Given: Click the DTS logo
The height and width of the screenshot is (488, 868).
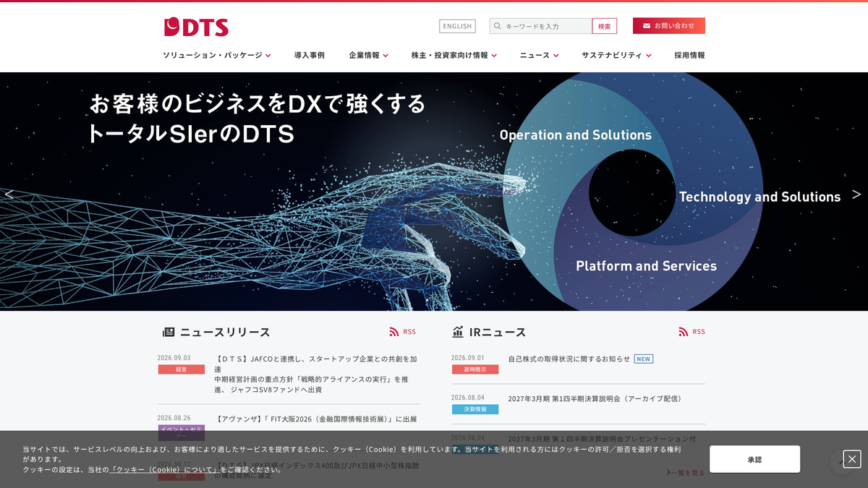Looking at the screenshot, I should [x=196, y=27].
